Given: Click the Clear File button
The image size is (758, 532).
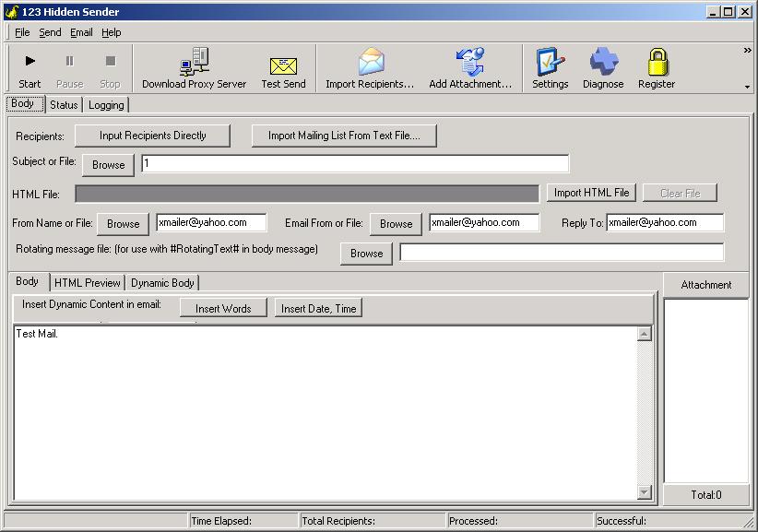Looking at the screenshot, I should (x=680, y=194).
